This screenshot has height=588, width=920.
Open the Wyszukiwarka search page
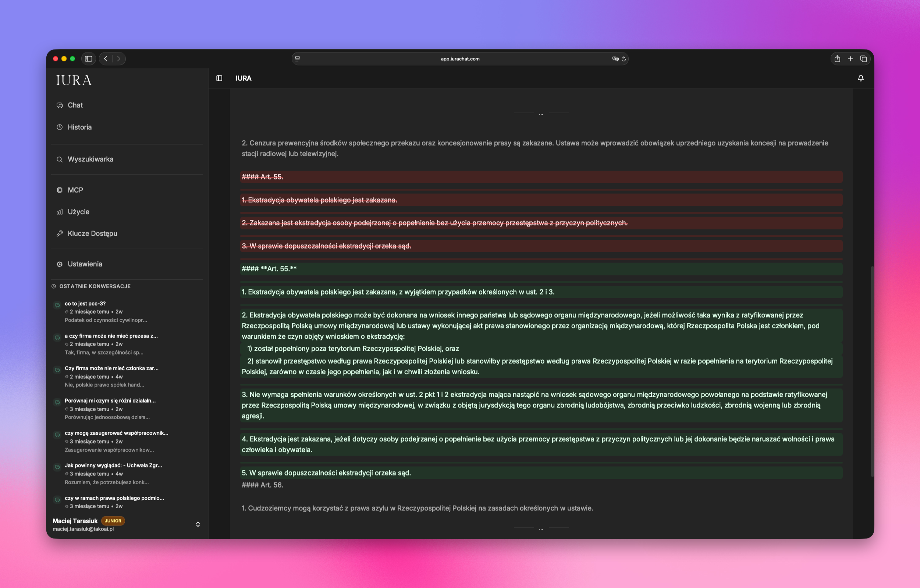coord(90,159)
